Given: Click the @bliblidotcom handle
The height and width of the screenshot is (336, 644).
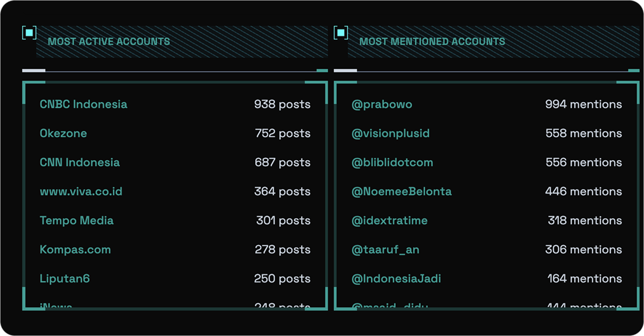Looking at the screenshot, I should tap(392, 162).
